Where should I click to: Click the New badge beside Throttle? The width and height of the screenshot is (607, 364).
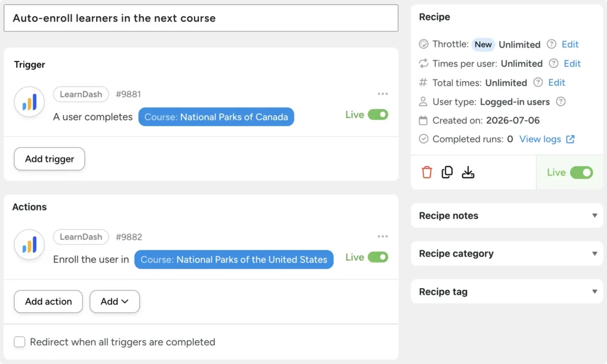pyautogui.click(x=483, y=44)
